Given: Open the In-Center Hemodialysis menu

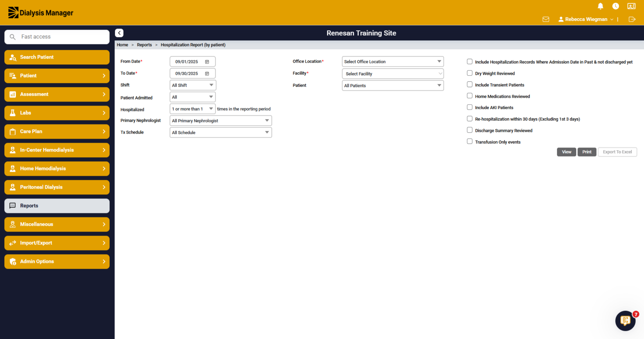Looking at the screenshot, I should tap(57, 150).
